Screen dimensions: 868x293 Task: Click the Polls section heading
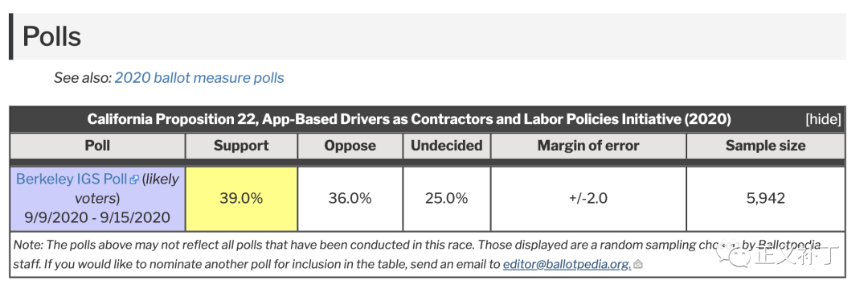click(51, 37)
